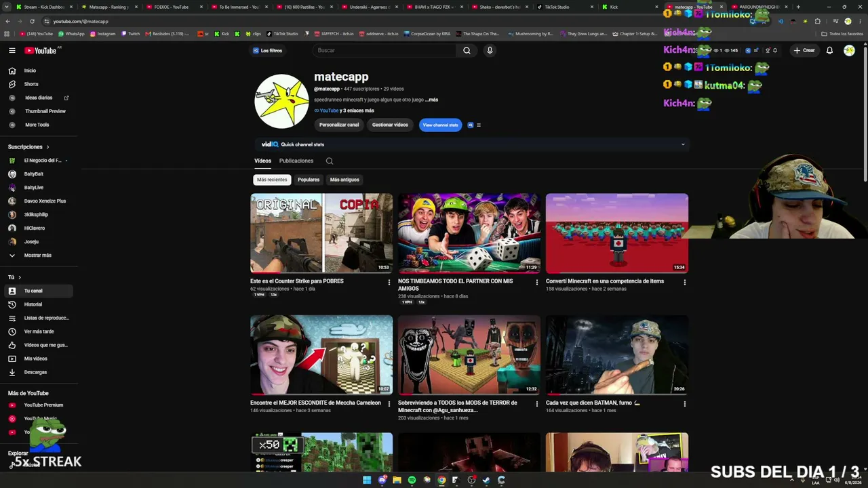Open options for MEJOR ESCONDITE video
Image resolution: width=868 pixels, height=488 pixels.
[389, 404]
